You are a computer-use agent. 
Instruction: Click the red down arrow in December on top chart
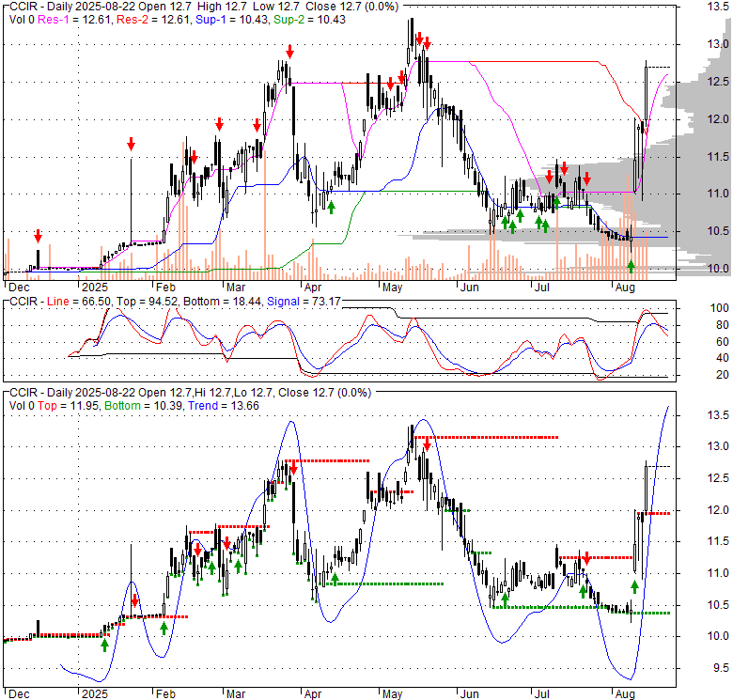(38, 236)
